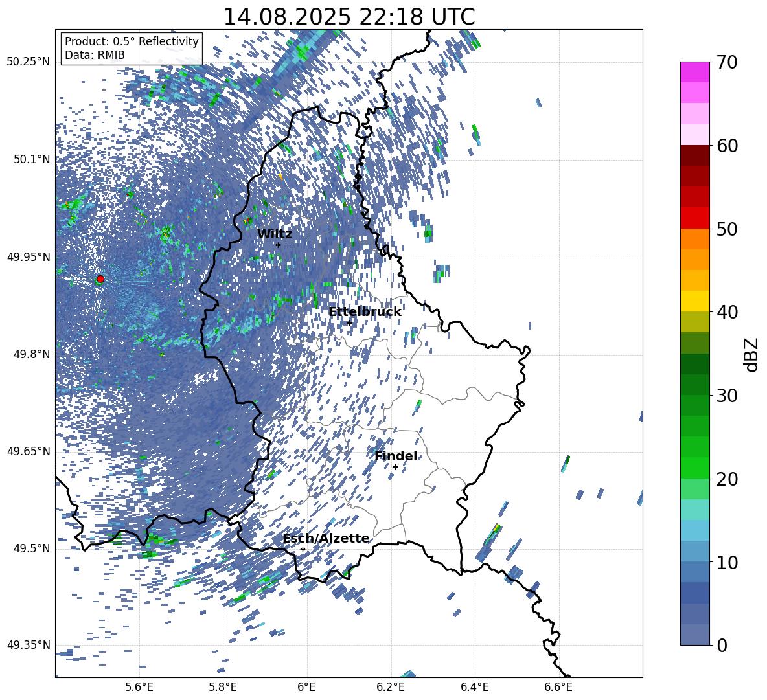Click the 6°E longitude label
767x700 pixels.
pyautogui.click(x=306, y=687)
